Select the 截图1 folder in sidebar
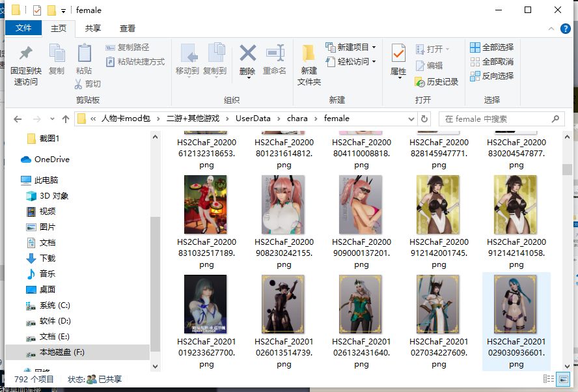This screenshot has height=392, width=578. 43,138
